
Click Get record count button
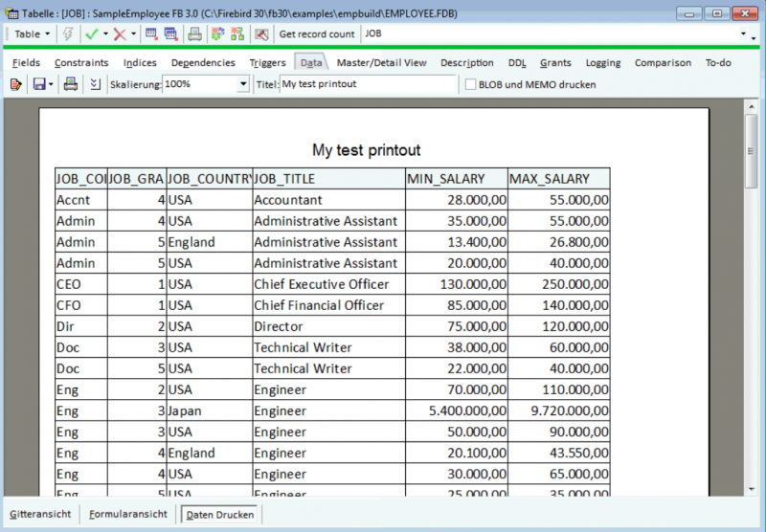click(x=317, y=34)
